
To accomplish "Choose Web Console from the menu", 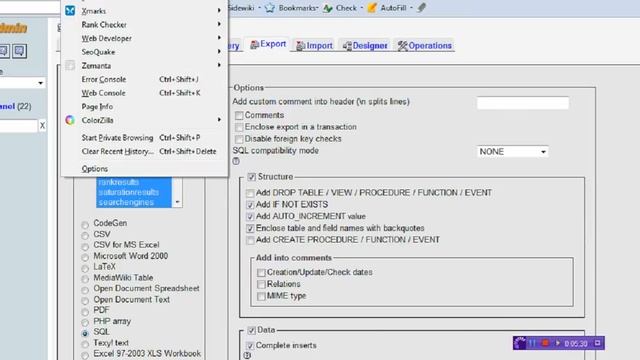I will click(144, 93).
